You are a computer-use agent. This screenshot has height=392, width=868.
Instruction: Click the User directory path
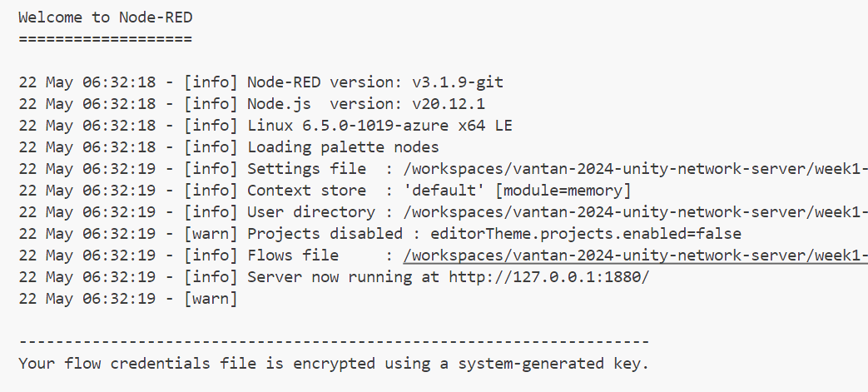[635, 212]
